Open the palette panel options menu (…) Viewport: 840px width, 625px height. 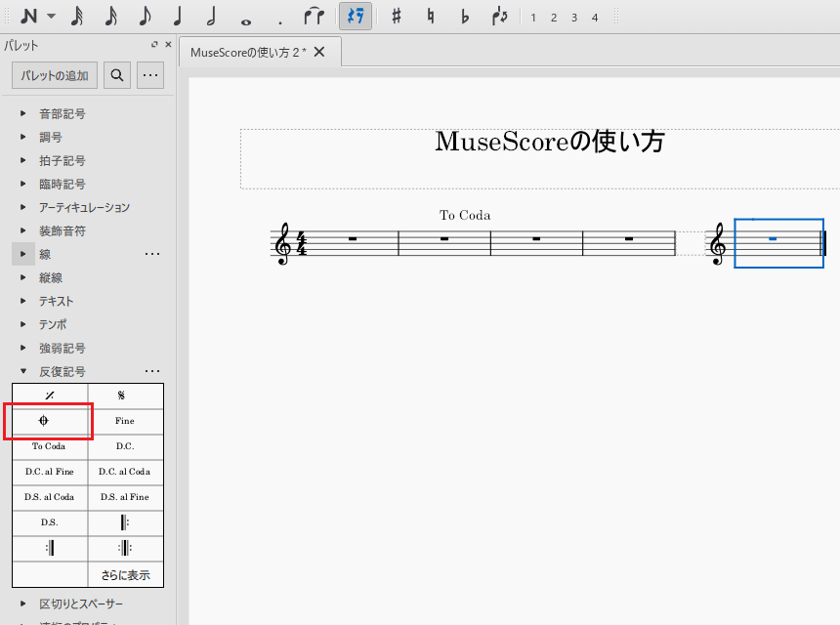pos(150,75)
